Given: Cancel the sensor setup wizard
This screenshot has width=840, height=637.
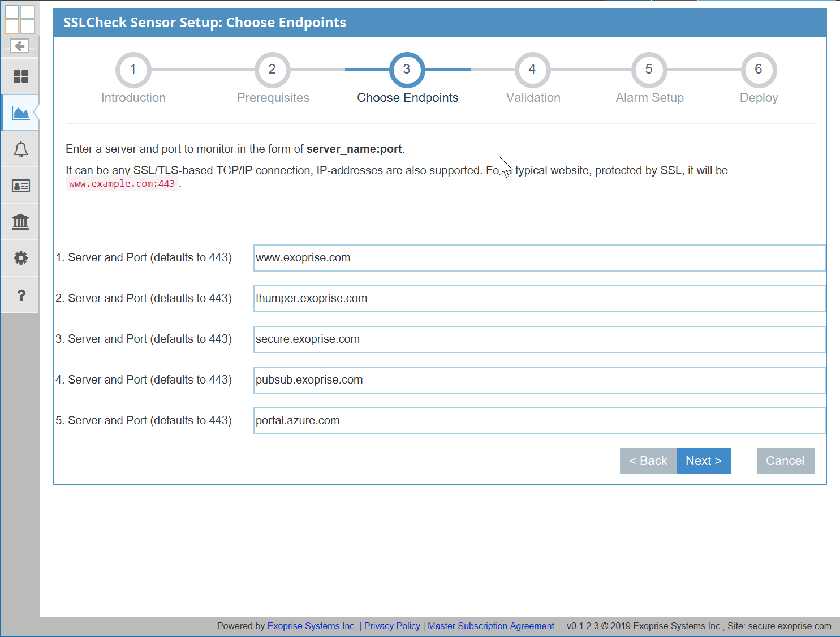Looking at the screenshot, I should click(x=785, y=461).
